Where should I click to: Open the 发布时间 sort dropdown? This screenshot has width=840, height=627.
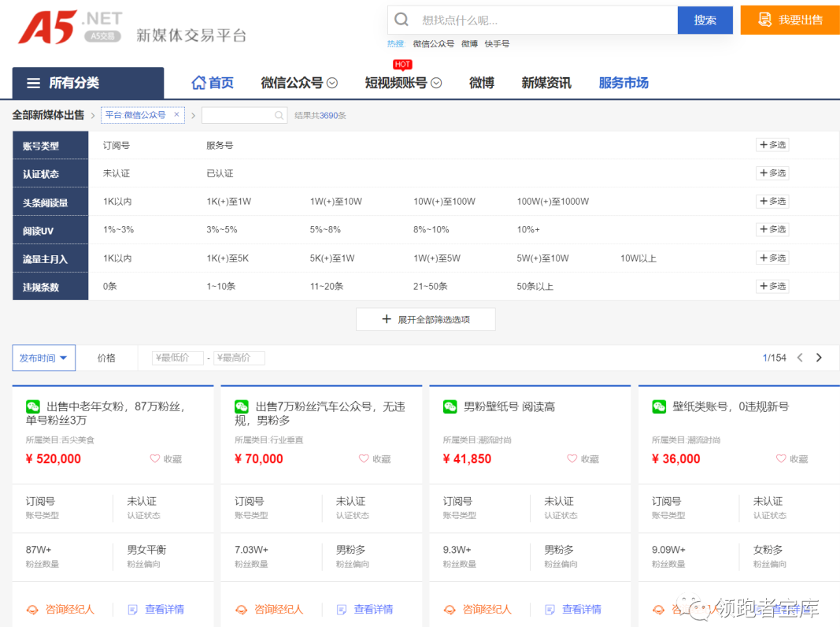coord(43,358)
